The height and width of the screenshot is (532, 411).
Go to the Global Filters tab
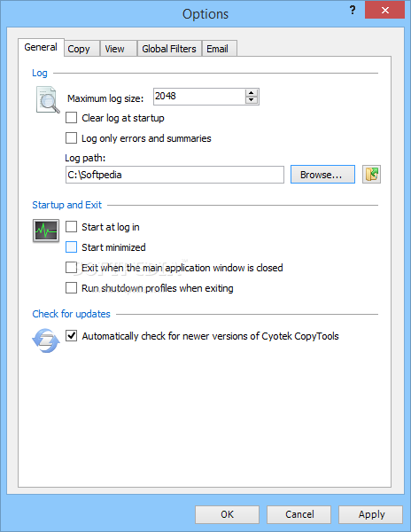pyautogui.click(x=169, y=49)
